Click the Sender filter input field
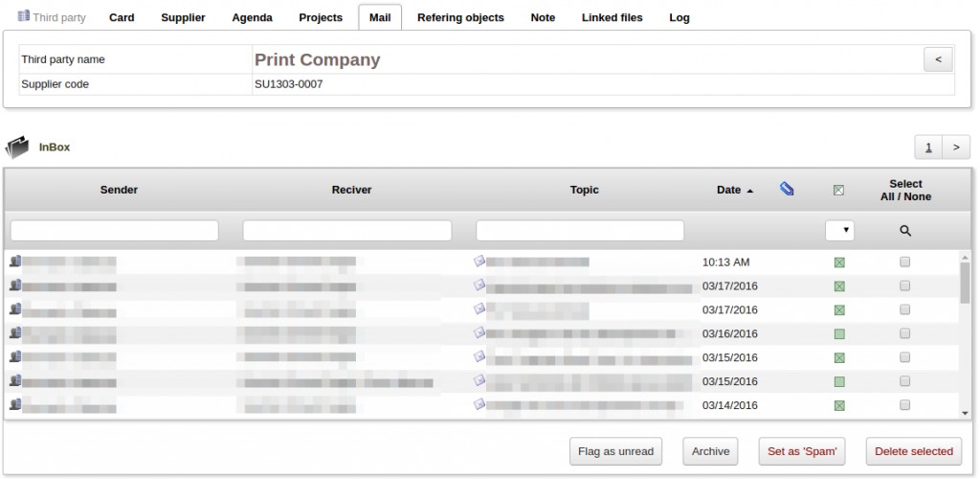Viewport: 980px width, 479px height. tap(115, 231)
